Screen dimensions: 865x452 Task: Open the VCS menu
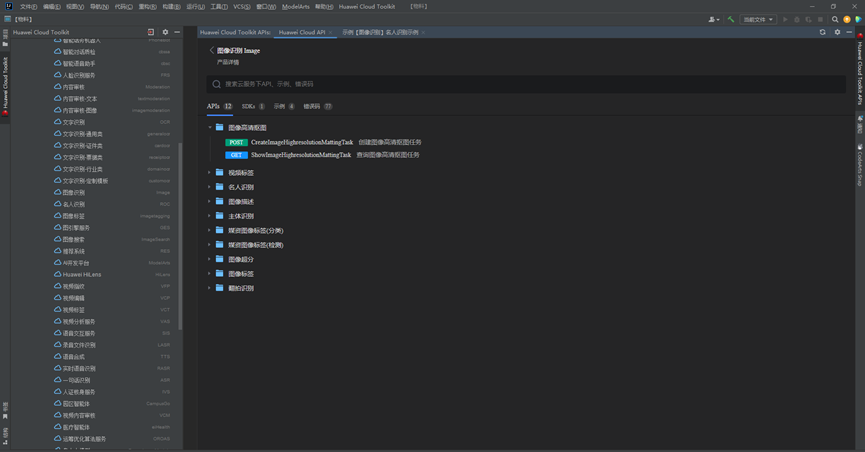pos(242,7)
